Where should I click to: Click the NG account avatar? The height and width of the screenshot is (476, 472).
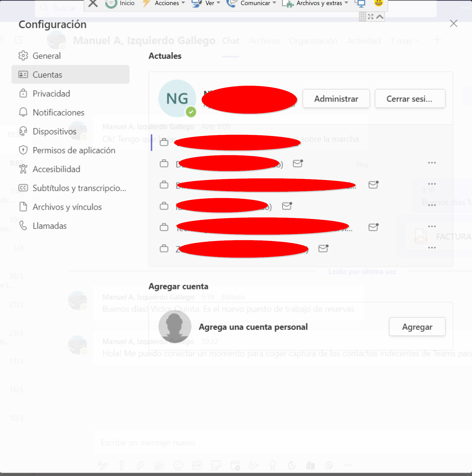pyautogui.click(x=177, y=99)
